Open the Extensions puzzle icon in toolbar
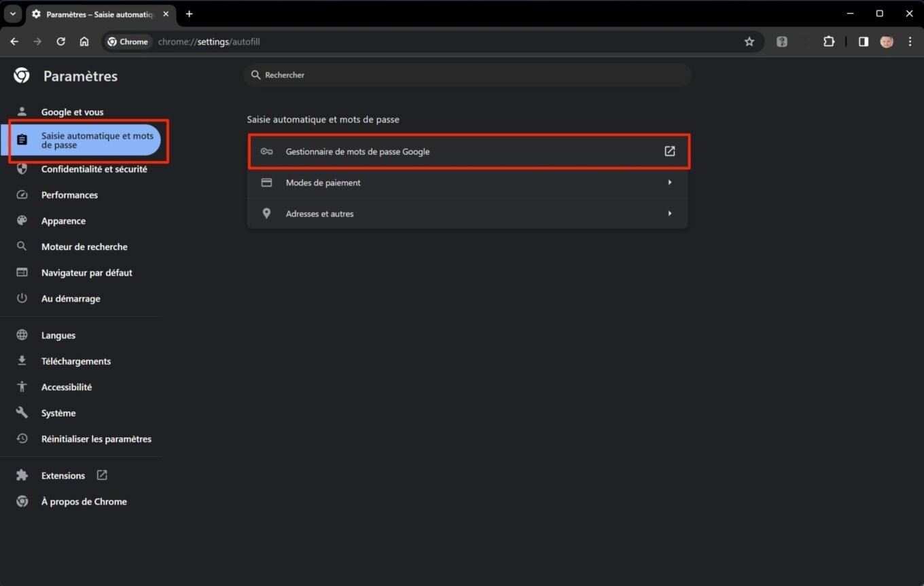Screen dimensions: 924x586 829,41
